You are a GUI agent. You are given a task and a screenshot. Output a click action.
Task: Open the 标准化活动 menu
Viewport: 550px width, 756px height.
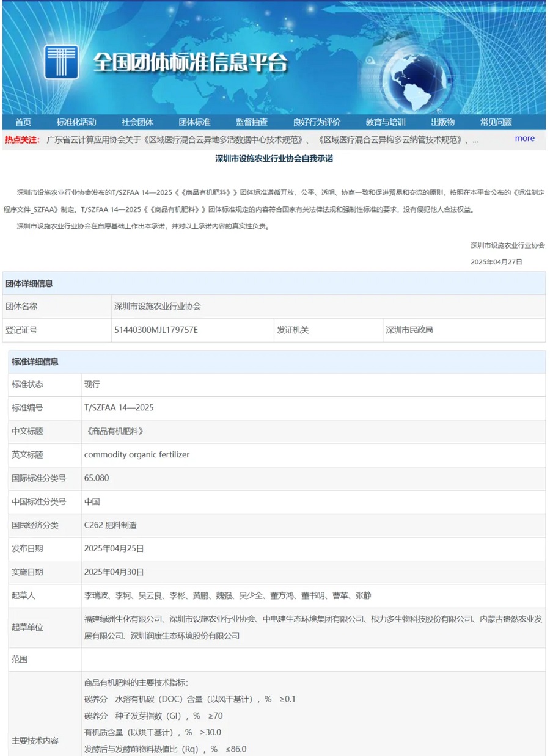76,122
